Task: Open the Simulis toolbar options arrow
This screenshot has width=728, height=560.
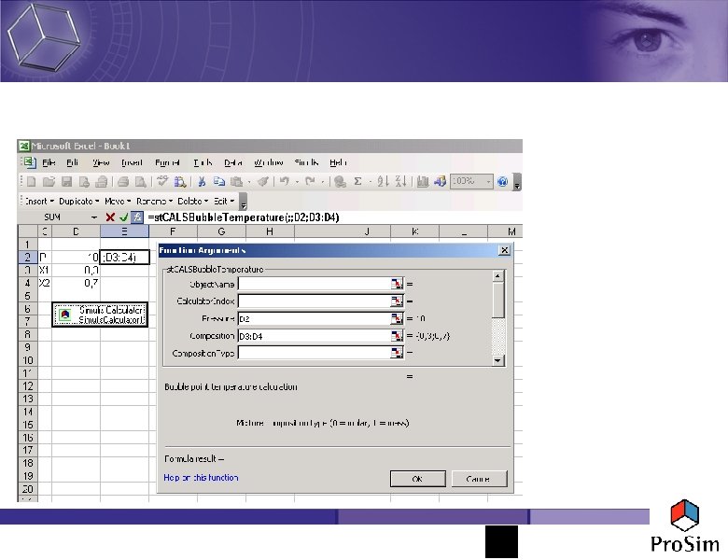Action: 244,203
